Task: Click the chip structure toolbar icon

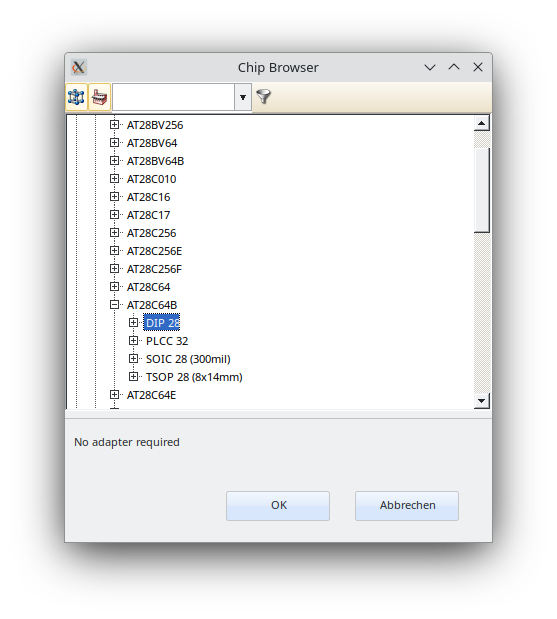Action: [x=76, y=97]
